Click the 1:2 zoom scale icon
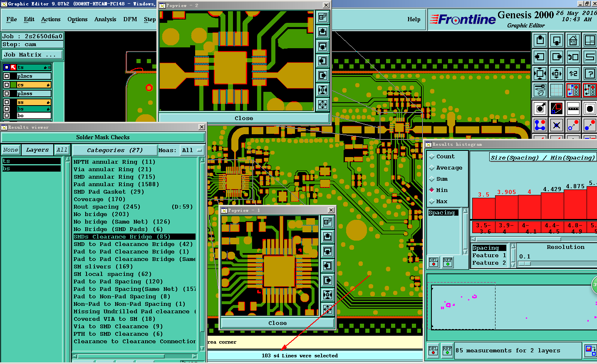 coord(573,74)
